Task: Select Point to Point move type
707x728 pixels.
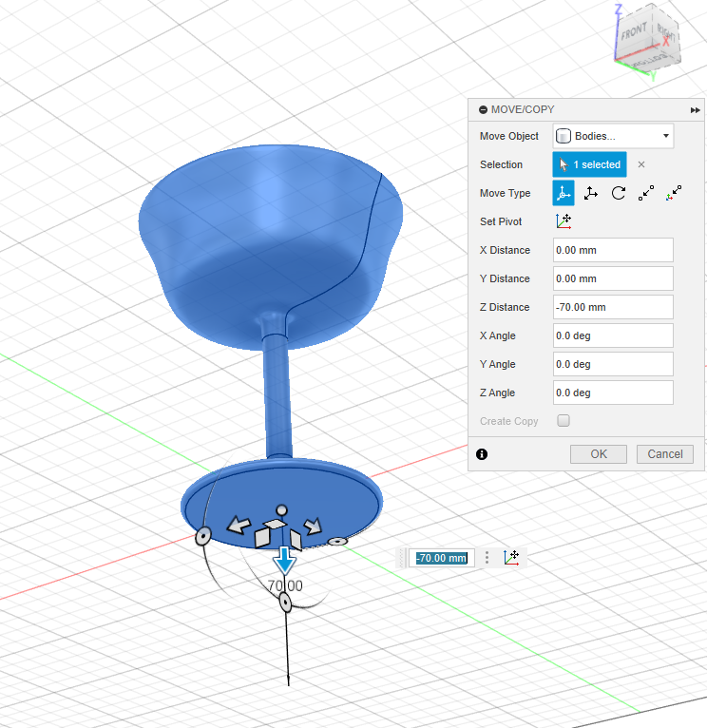Action: tap(646, 193)
